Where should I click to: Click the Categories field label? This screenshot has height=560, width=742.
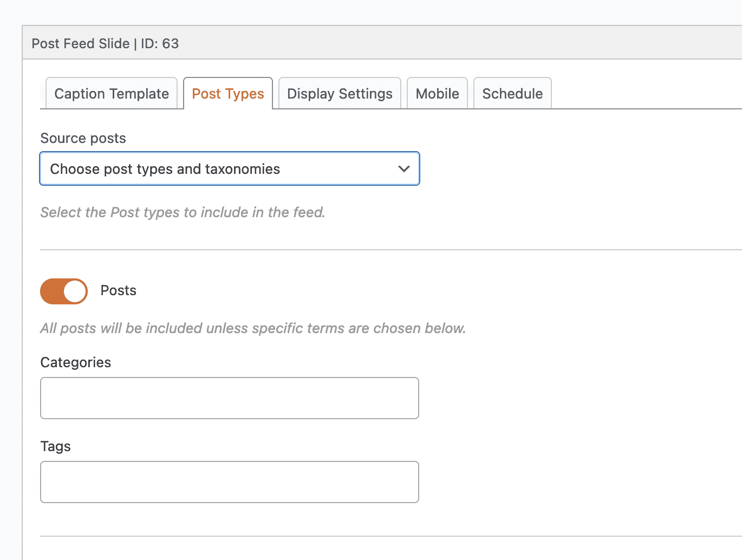click(x=76, y=362)
